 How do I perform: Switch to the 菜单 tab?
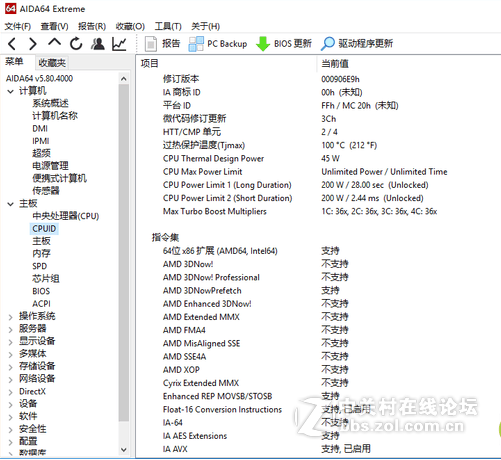[x=14, y=62]
